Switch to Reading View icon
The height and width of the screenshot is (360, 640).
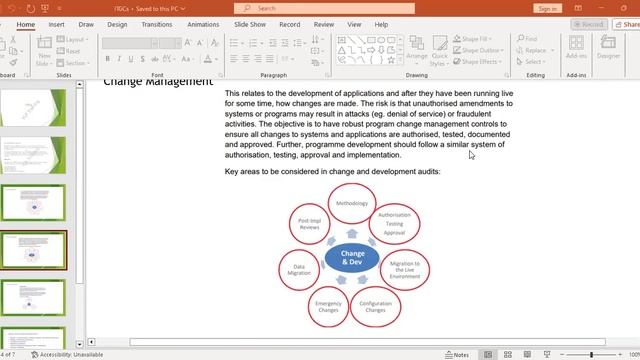tap(527, 354)
